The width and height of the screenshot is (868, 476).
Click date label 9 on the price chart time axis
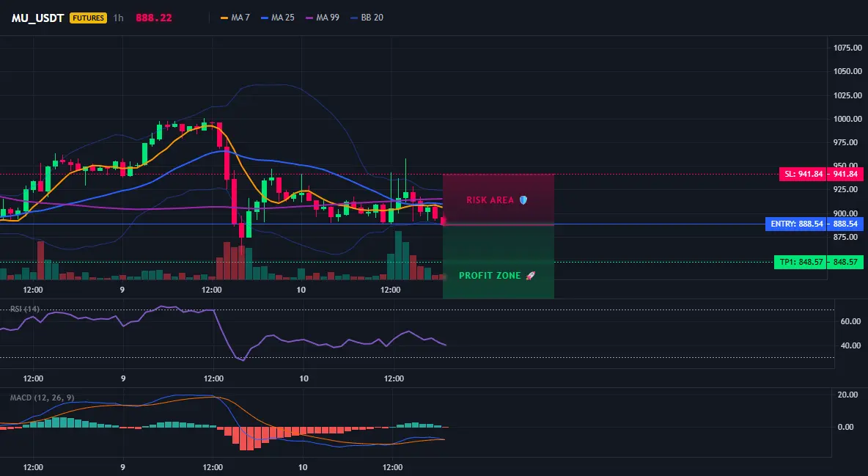[122, 290]
